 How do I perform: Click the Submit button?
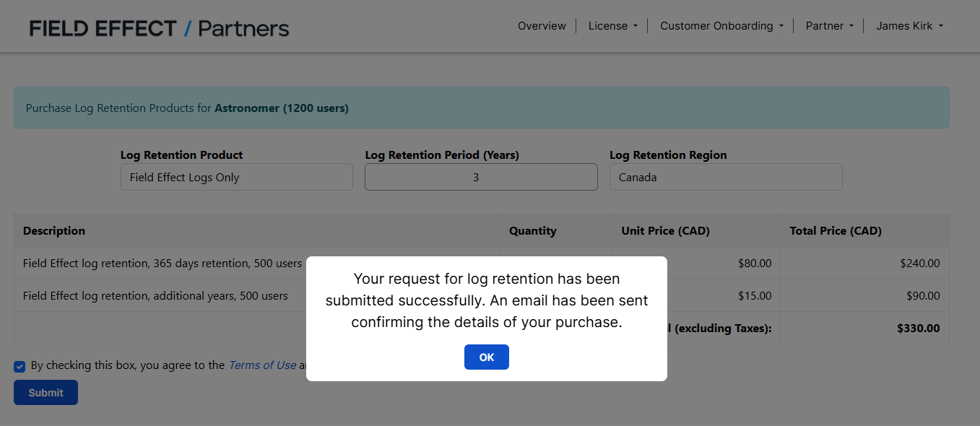tap(45, 393)
